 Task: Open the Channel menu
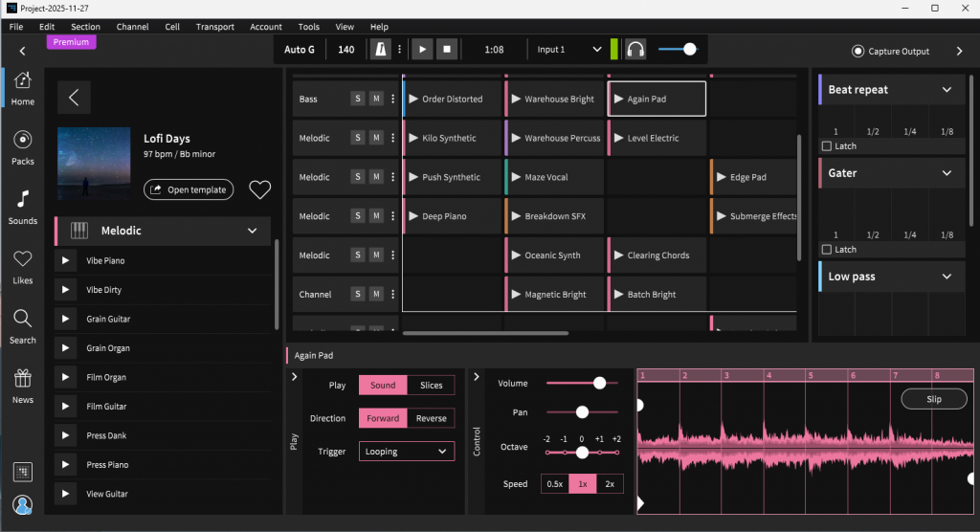tap(132, 27)
